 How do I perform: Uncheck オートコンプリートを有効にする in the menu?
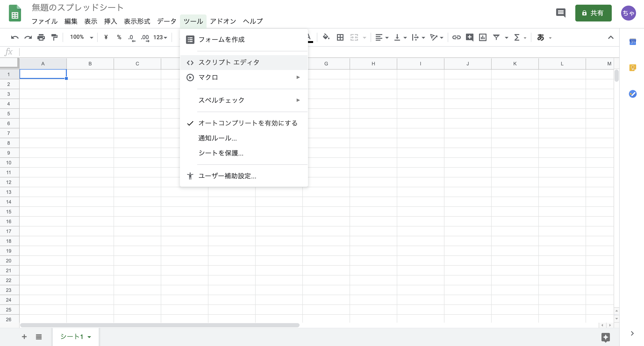(248, 123)
